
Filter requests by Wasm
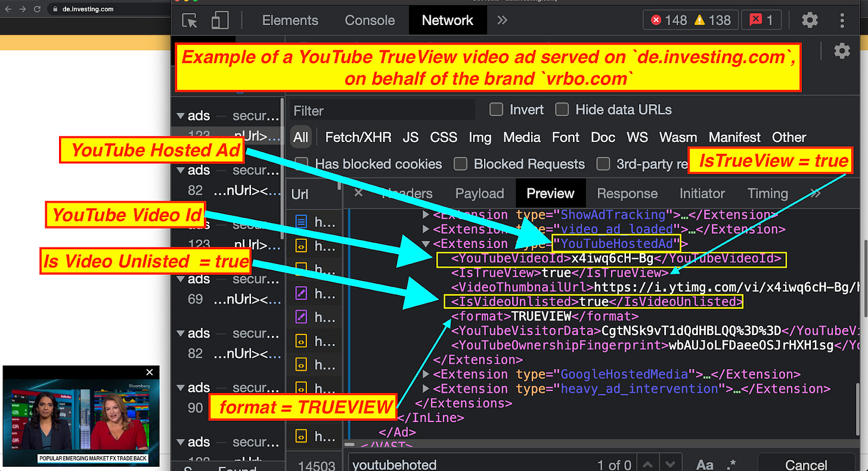point(678,137)
